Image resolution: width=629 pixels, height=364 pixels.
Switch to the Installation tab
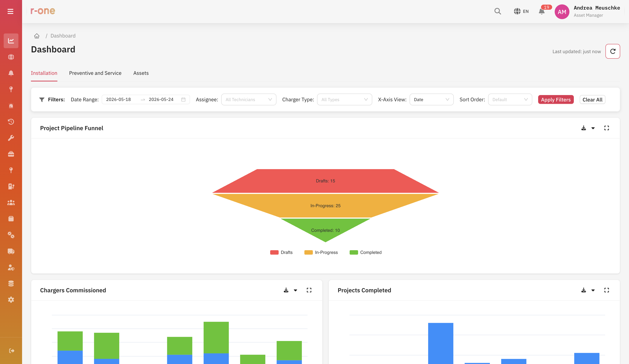(44, 73)
